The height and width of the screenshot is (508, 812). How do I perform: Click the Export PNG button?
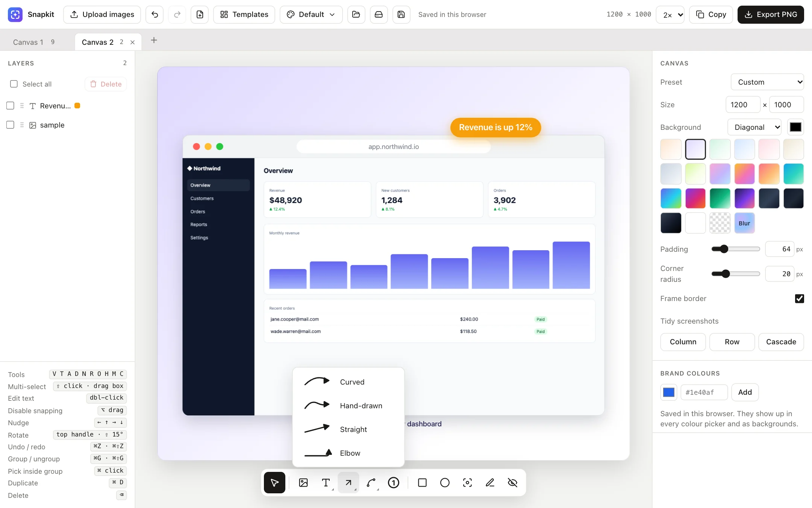pyautogui.click(x=771, y=15)
